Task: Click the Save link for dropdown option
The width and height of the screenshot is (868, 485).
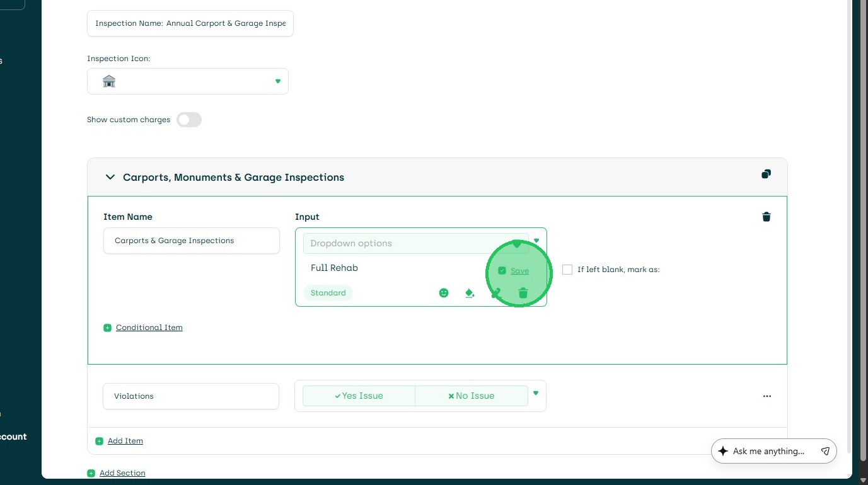Action: click(x=519, y=271)
